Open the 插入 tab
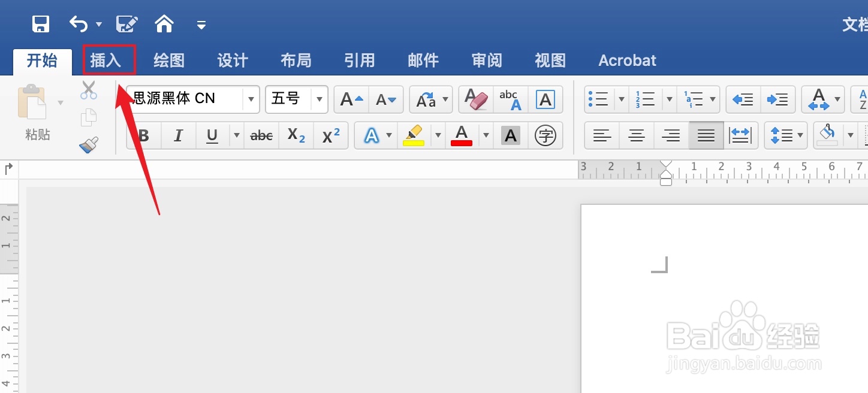Screen dimensions: 868x393 tap(106, 61)
